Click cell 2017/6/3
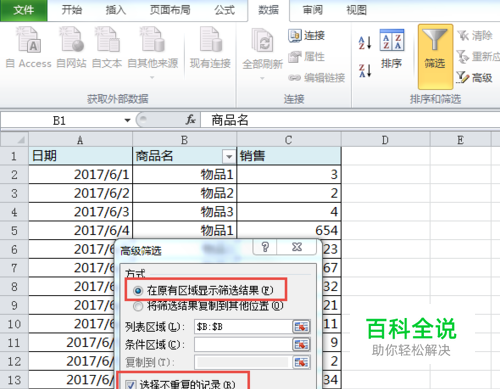Image resolution: width=500 pixels, height=389 pixels. coord(80,212)
